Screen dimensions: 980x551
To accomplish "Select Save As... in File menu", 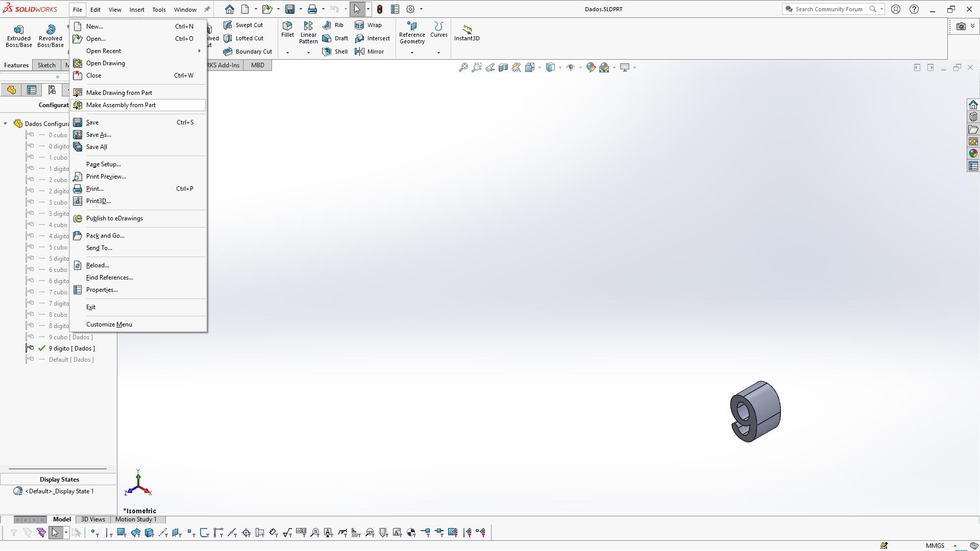I will point(138,135).
